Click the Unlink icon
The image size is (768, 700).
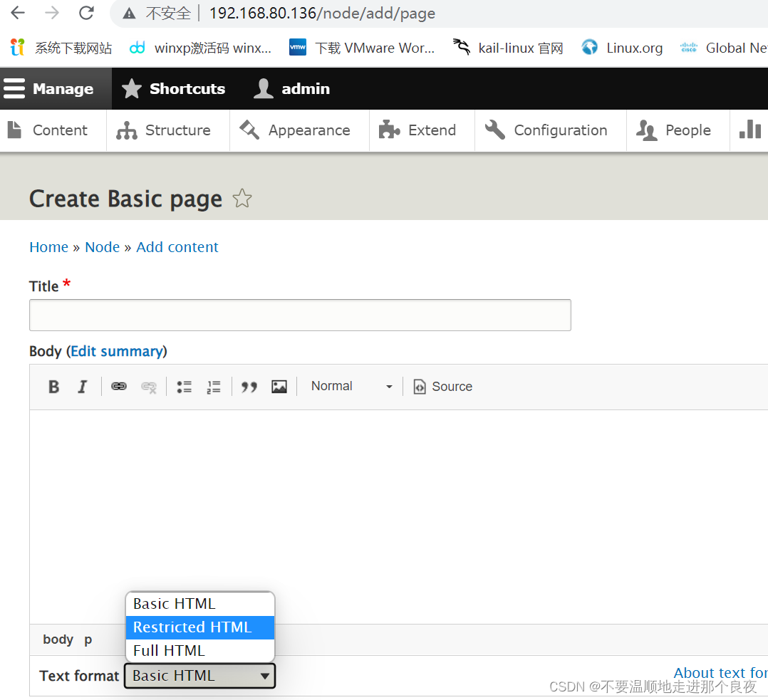point(149,387)
